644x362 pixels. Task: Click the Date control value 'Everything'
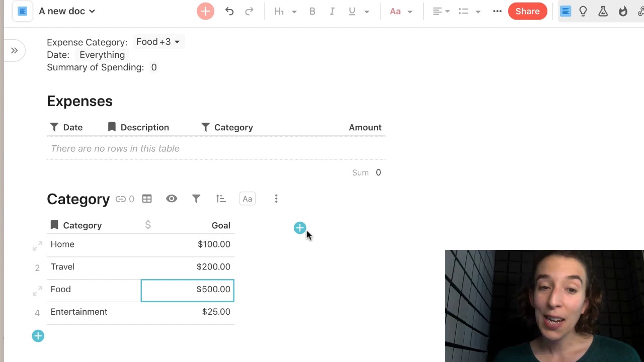(x=102, y=55)
